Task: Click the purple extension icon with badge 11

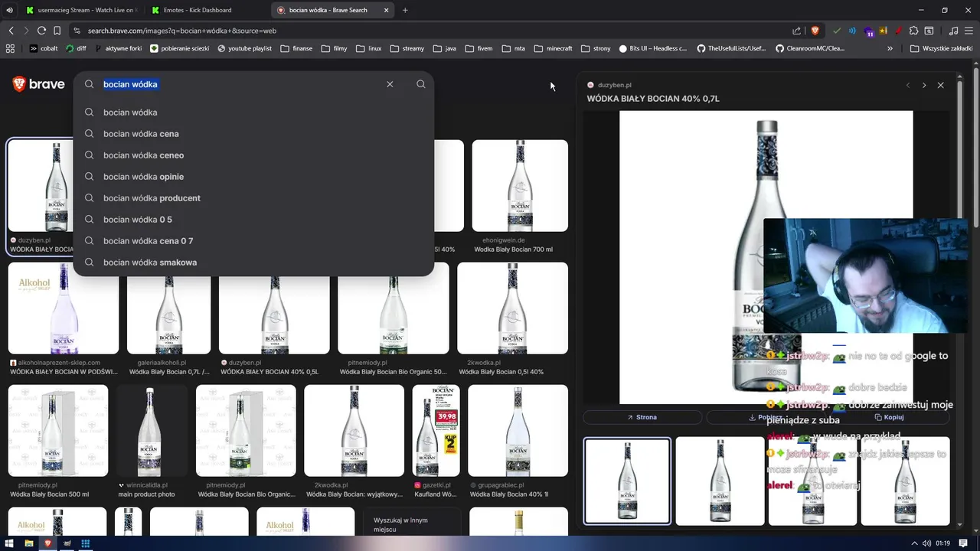Action: coord(869,31)
